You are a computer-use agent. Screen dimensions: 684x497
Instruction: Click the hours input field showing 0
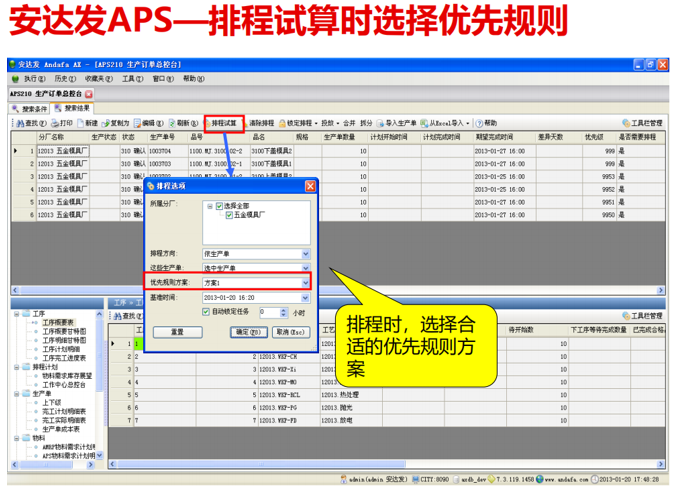(x=270, y=312)
